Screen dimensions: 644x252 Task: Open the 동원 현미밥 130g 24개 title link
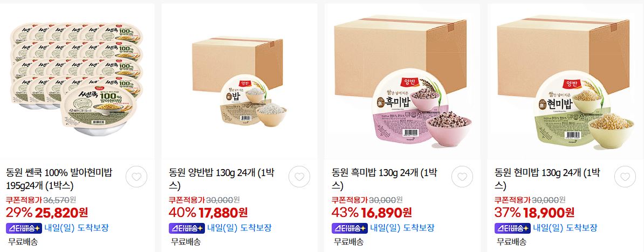(547, 179)
